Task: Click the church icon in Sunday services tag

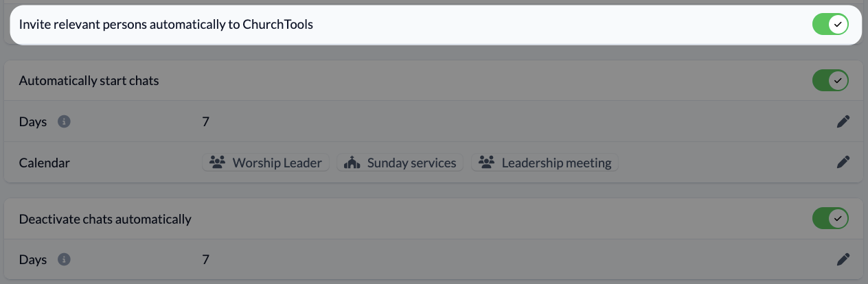Action: (352, 163)
